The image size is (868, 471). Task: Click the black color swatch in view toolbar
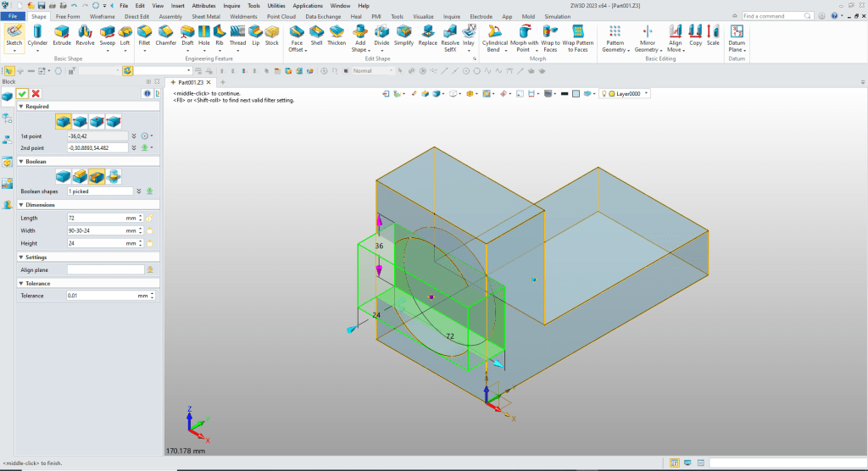click(x=564, y=94)
